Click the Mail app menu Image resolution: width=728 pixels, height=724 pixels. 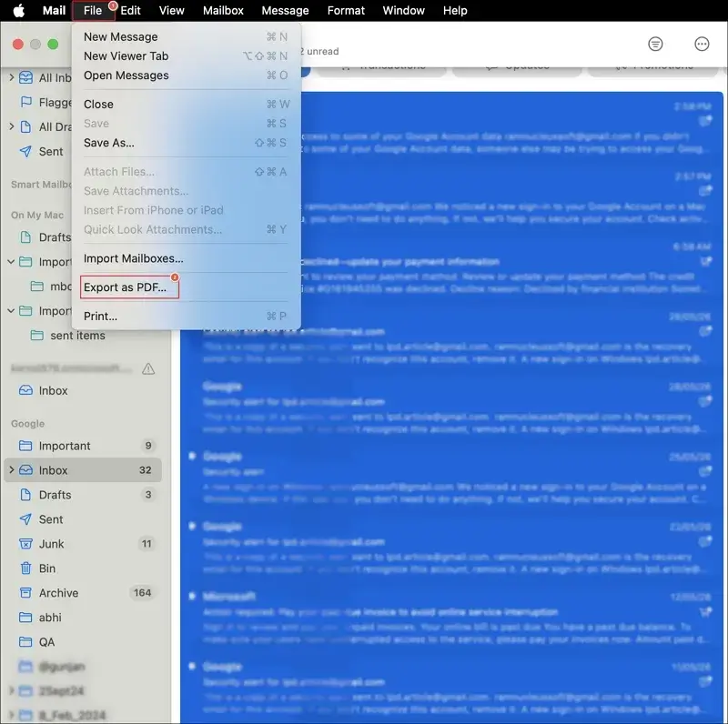[54, 10]
